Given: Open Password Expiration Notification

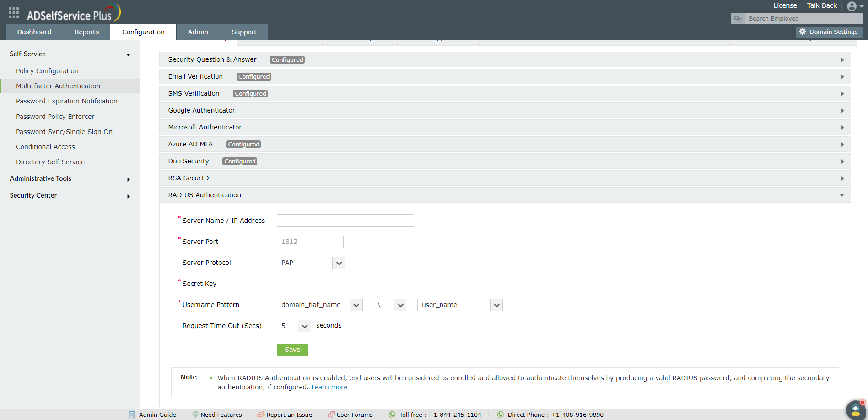Looking at the screenshot, I should point(67,101).
